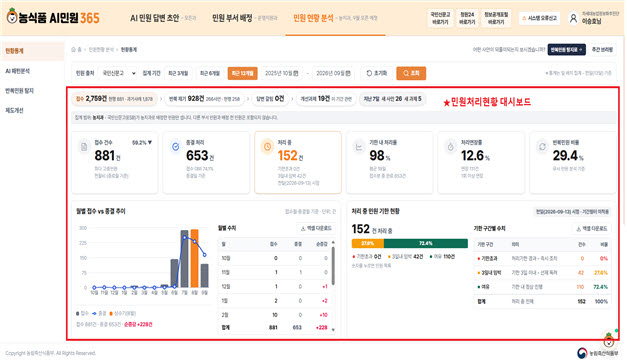Screen dimensions: 627x363
Task: Click the orange 조회 search button
Action: click(411, 73)
